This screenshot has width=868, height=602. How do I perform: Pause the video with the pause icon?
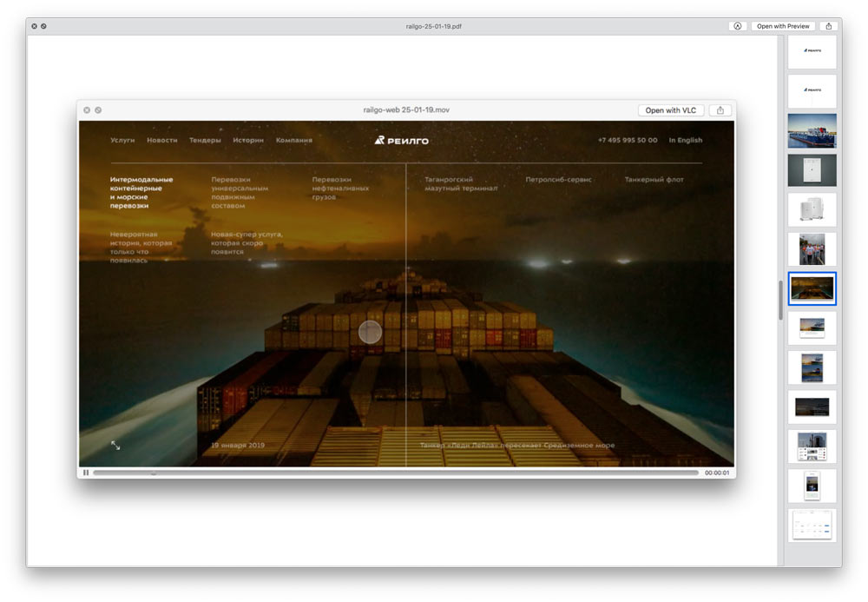point(86,473)
